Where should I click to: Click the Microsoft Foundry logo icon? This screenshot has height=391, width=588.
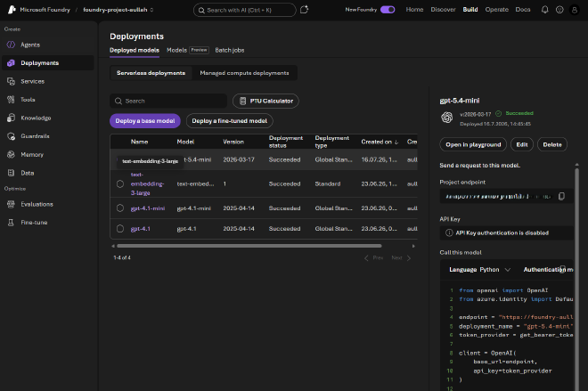(x=12, y=10)
